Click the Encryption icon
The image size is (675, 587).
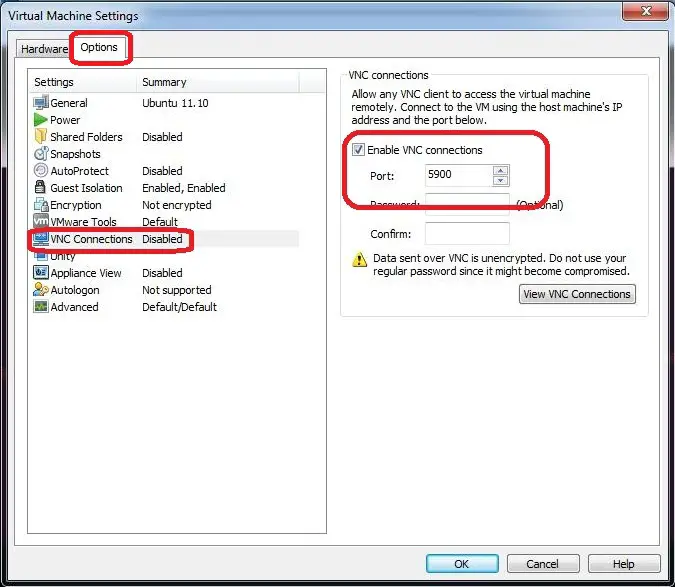tap(41, 205)
